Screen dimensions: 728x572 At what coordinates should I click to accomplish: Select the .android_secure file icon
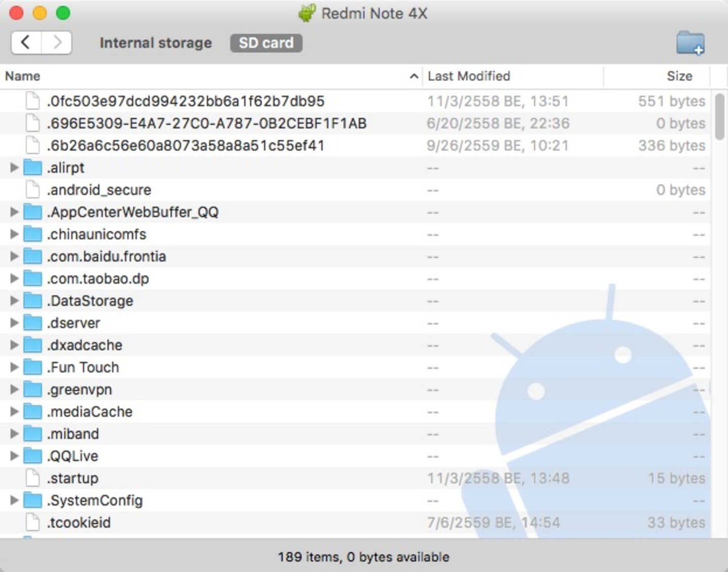coord(33,190)
